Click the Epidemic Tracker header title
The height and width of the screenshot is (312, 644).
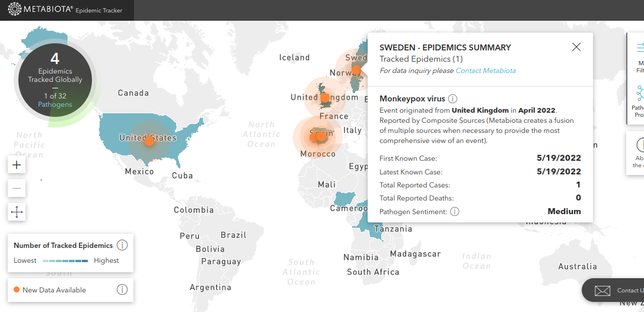point(98,10)
